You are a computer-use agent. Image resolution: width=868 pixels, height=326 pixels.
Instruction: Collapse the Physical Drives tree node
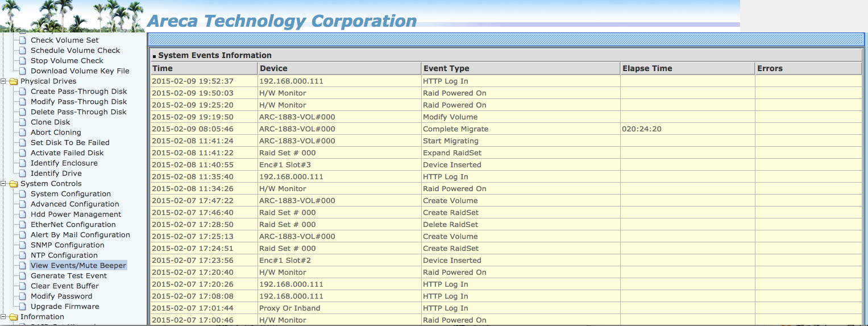(x=3, y=81)
